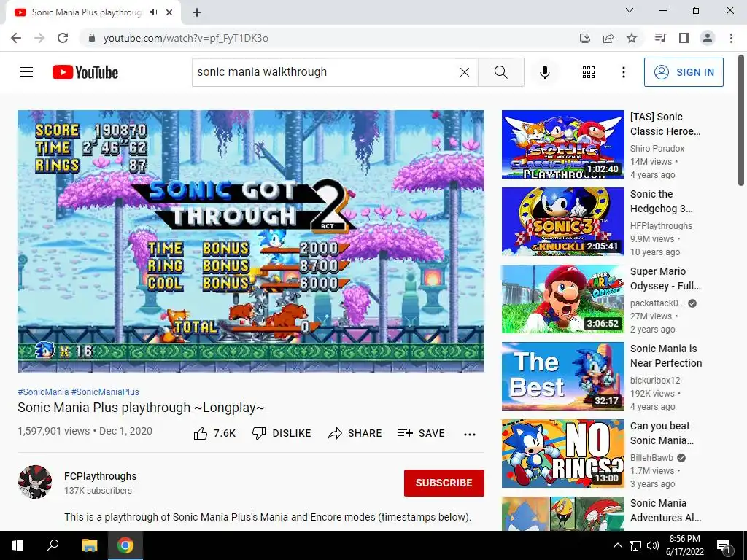
Task: Open 'Can you beat Sonic Mania' thumbnail
Action: tap(563, 454)
